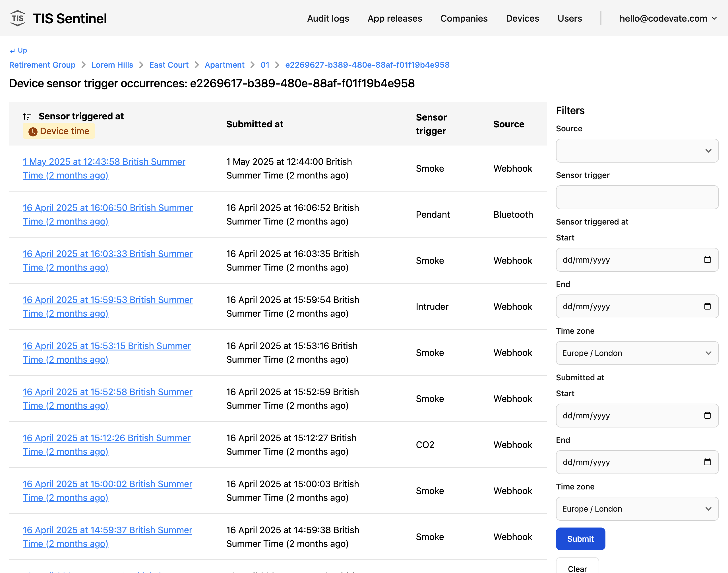Open Apartment breadcrumb

(225, 65)
